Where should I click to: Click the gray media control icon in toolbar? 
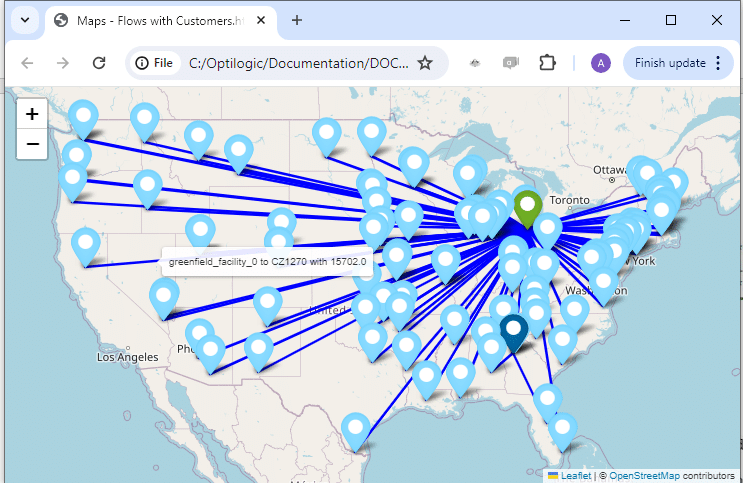tap(511, 63)
